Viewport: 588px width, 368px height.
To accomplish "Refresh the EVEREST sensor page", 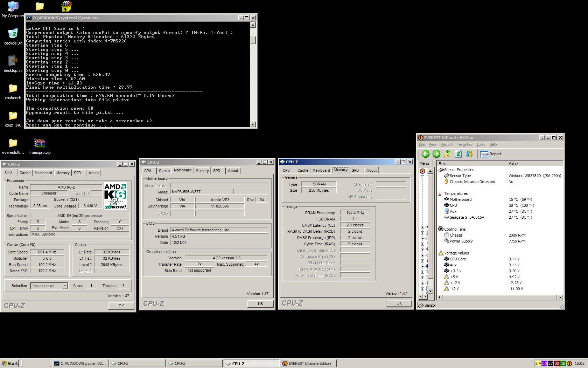I will [458, 154].
